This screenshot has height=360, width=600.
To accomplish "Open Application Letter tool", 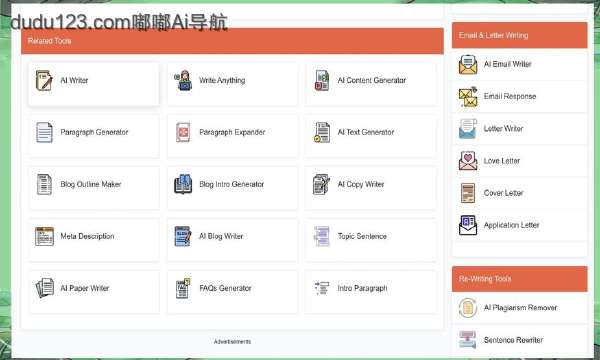I will [x=520, y=225].
